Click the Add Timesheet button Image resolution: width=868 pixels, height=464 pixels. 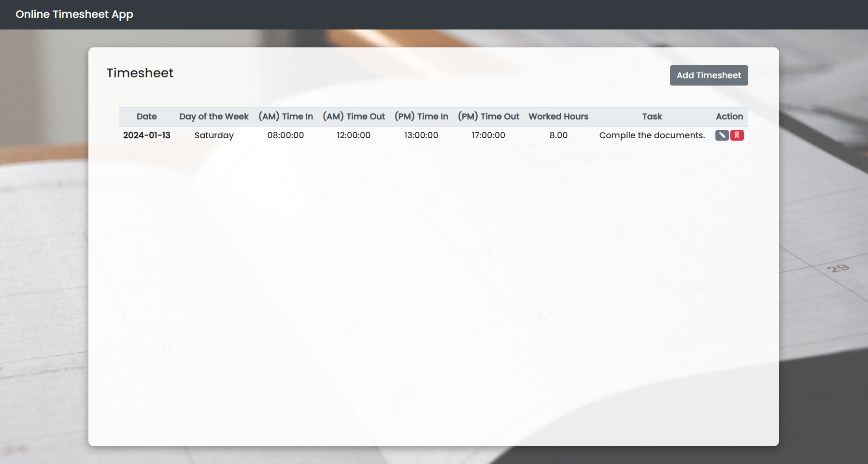tap(709, 75)
